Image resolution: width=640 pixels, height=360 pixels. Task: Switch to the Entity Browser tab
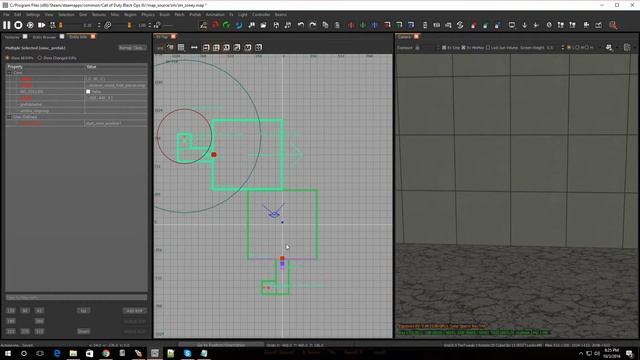tap(44, 37)
